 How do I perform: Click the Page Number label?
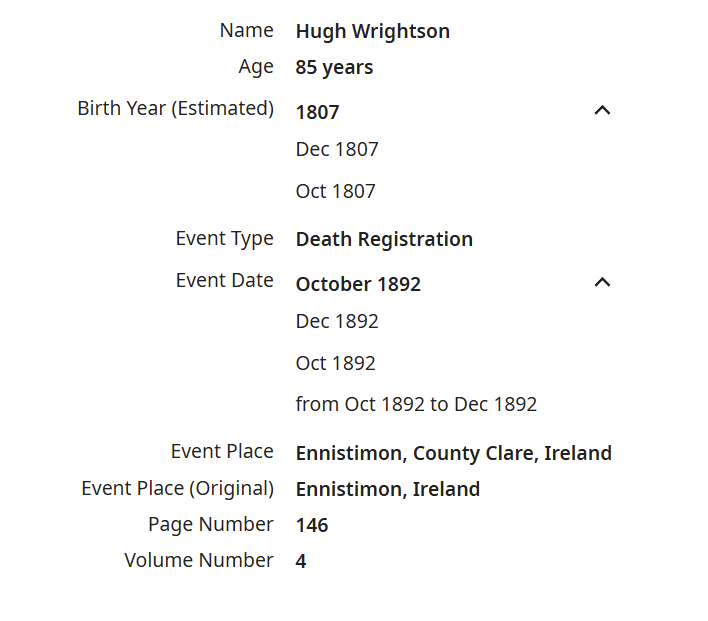click(x=210, y=525)
